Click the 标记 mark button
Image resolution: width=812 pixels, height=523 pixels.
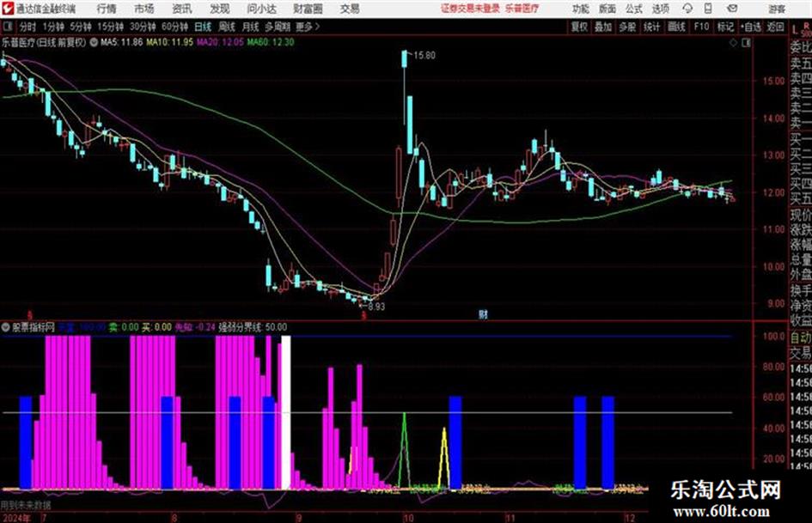[x=725, y=27]
